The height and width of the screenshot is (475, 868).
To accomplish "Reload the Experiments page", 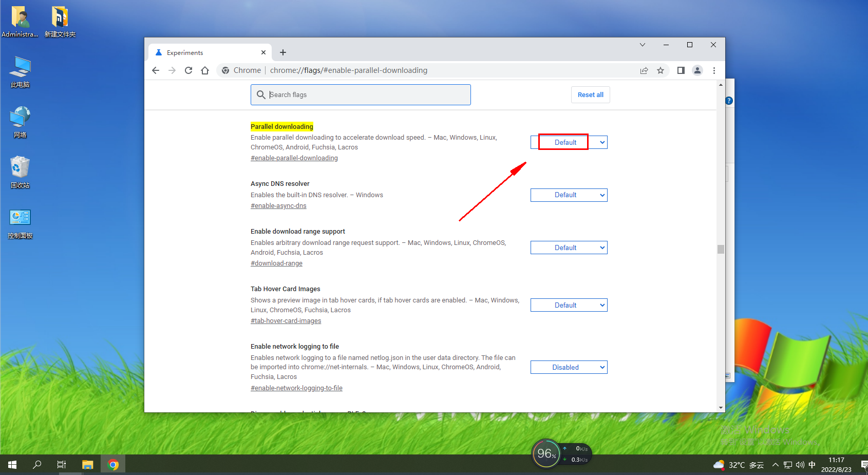I will (188, 70).
